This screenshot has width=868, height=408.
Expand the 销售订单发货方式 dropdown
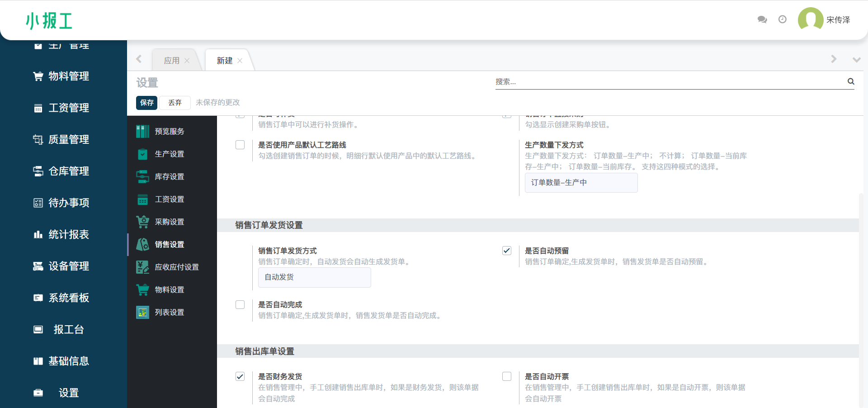coord(314,277)
